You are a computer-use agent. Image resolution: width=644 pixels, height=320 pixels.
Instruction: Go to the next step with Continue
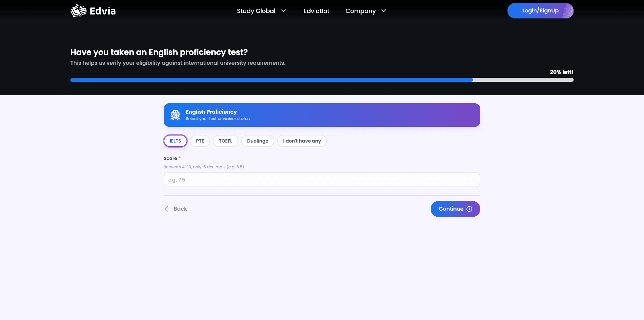pyautogui.click(x=455, y=209)
